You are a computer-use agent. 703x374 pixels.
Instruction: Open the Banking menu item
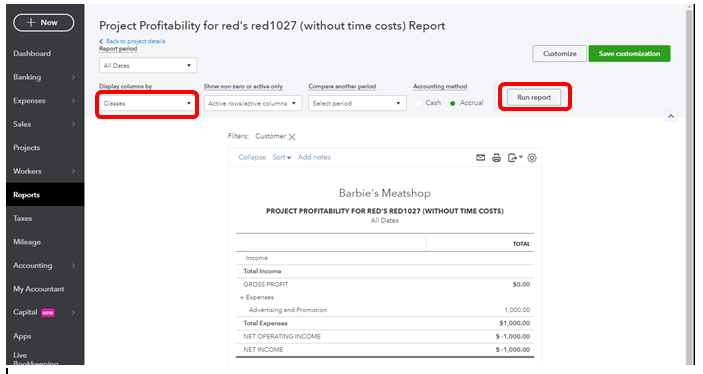(x=27, y=77)
